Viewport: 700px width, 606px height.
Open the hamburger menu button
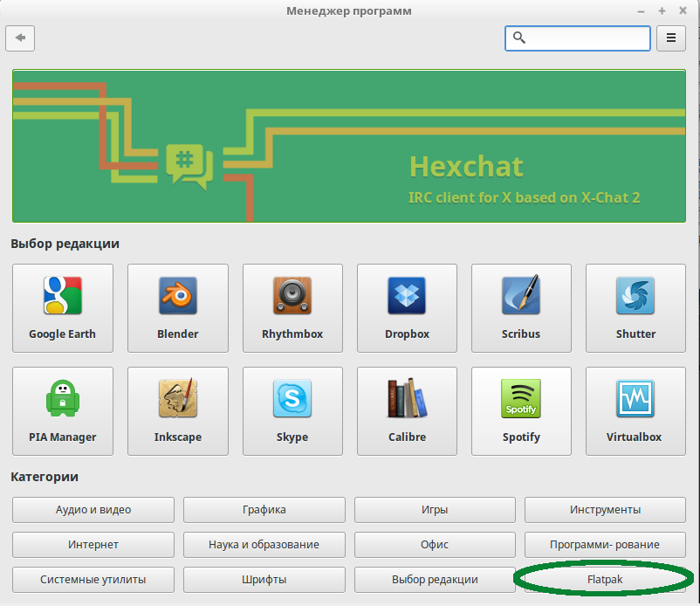coord(670,38)
